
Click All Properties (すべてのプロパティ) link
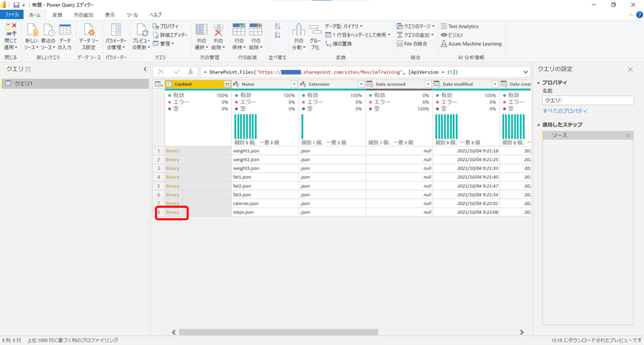pos(565,111)
